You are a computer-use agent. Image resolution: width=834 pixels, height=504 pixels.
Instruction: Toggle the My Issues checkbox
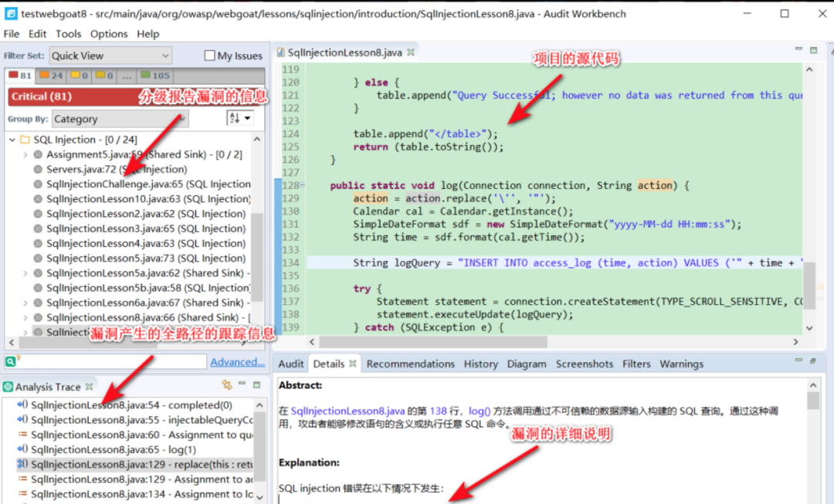point(209,56)
